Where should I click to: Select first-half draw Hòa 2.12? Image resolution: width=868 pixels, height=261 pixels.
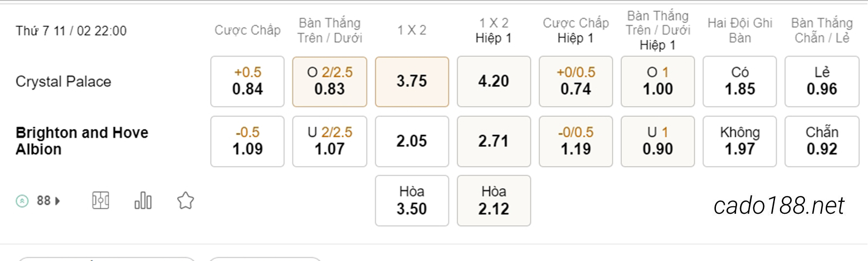[x=494, y=200]
